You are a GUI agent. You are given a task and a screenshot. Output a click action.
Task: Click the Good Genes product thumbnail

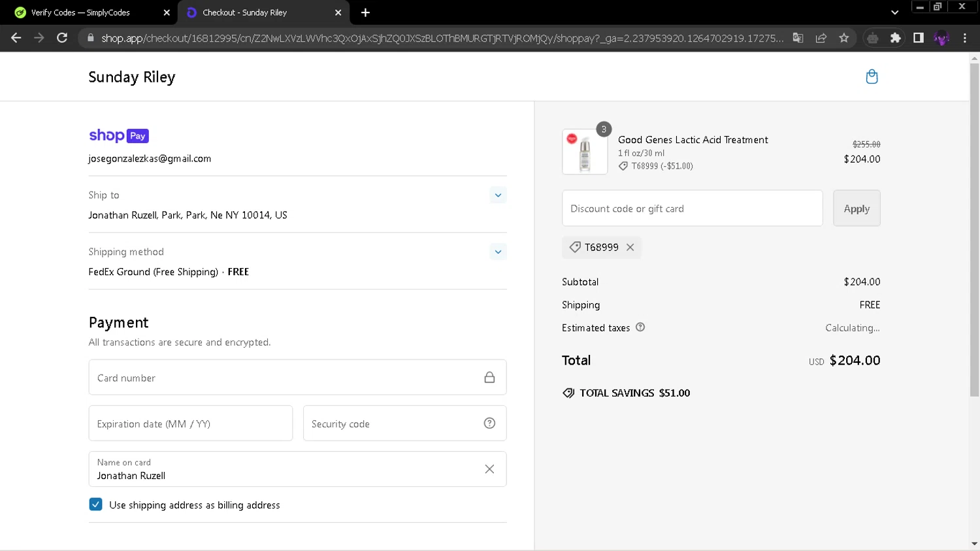pos(585,152)
